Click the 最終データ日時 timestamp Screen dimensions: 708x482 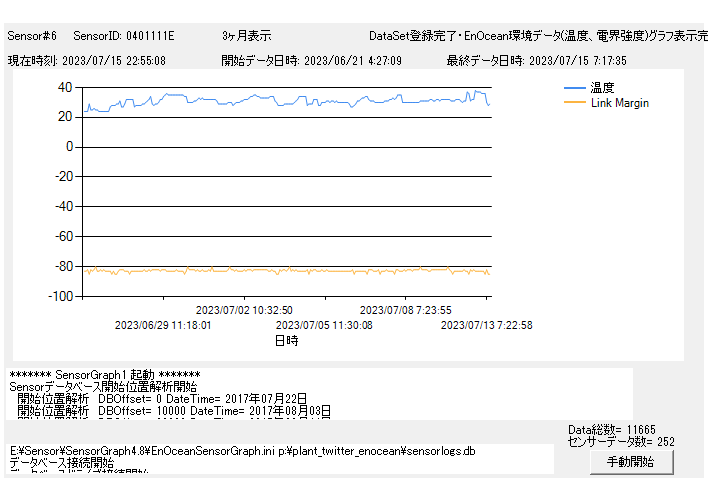click(537, 60)
